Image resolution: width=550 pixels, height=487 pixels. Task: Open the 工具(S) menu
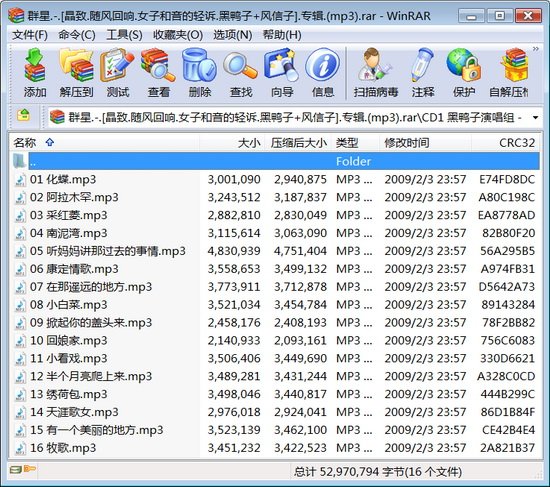124,35
